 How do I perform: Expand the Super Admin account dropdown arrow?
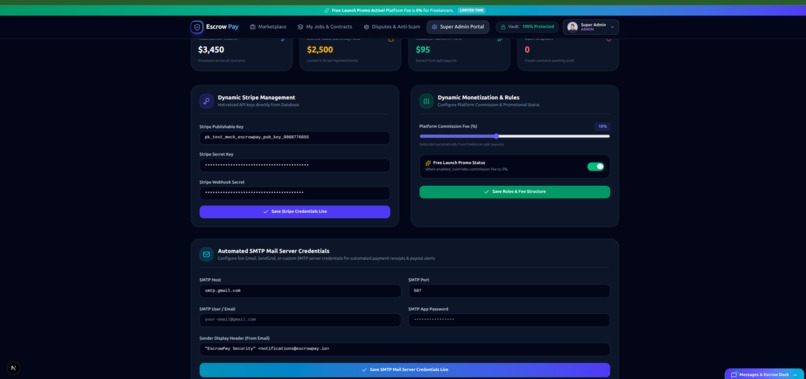(x=612, y=27)
